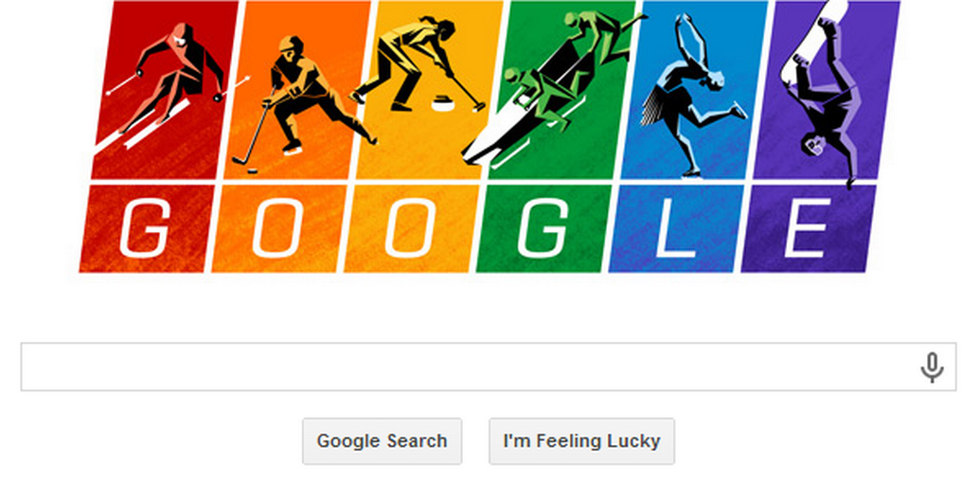The width and height of the screenshot is (980, 500).
Task: Click the purple snowboarder panel
Action: click(x=827, y=89)
